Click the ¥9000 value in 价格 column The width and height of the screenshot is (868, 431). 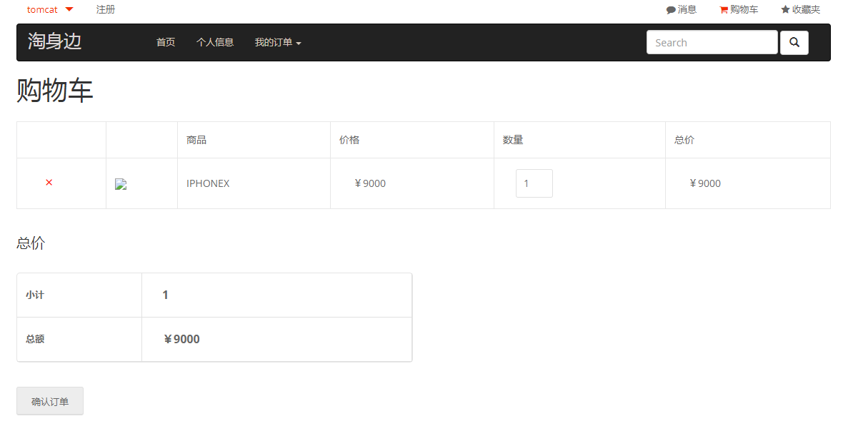coord(369,183)
